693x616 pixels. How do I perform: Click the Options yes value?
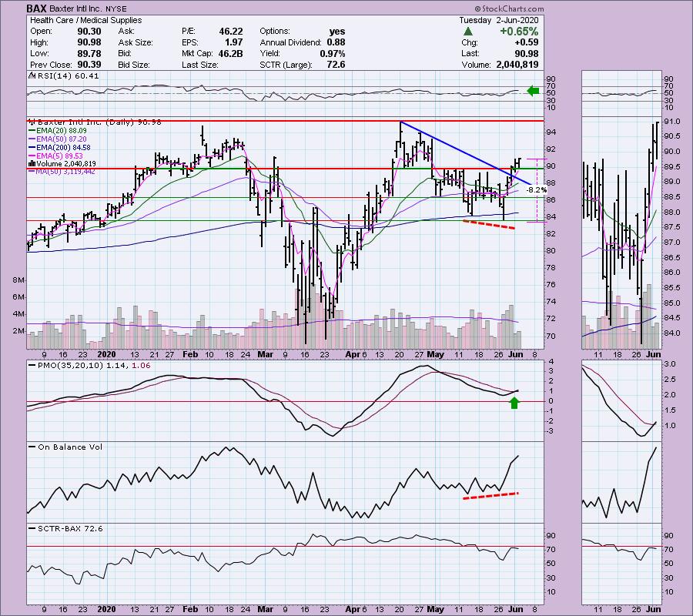click(337, 32)
